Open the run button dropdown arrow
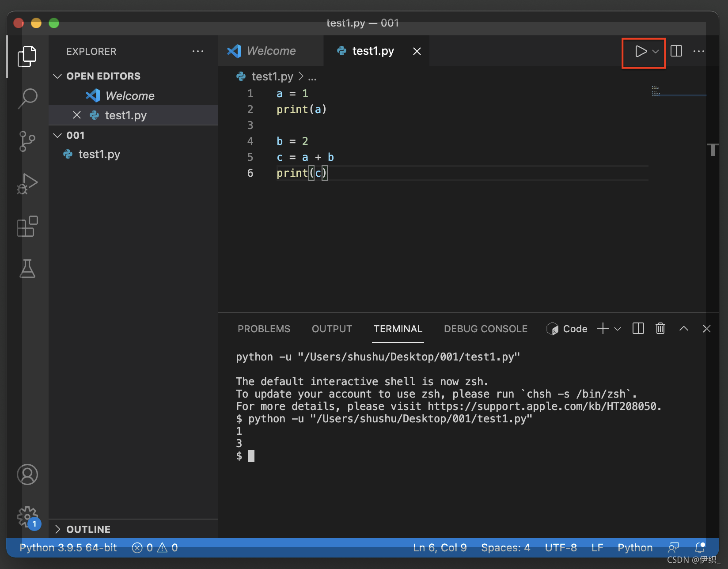 pyautogui.click(x=656, y=52)
